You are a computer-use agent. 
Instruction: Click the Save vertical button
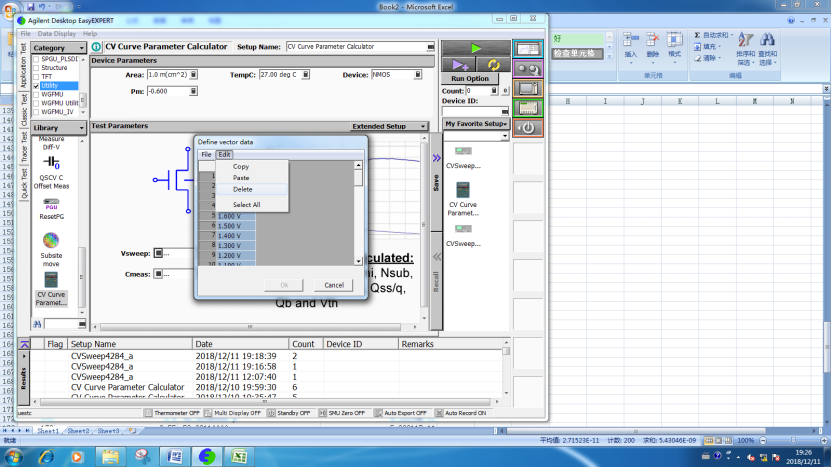436,182
